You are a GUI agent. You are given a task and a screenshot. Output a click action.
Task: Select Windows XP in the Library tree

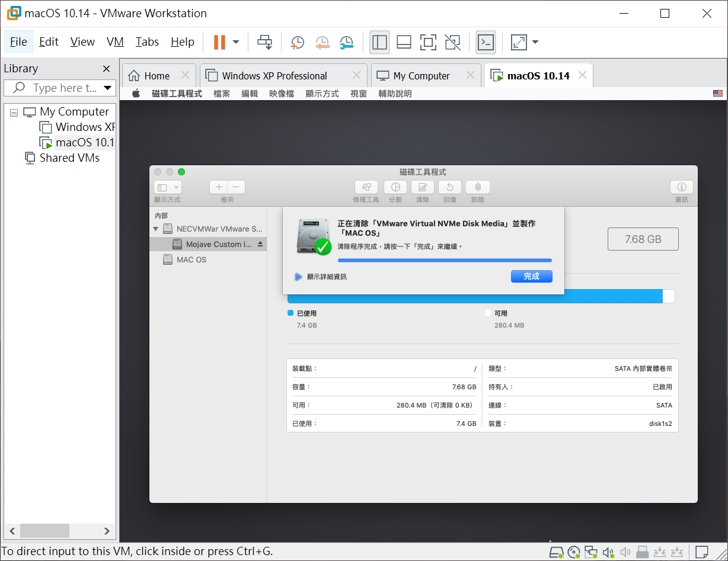[77, 127]
